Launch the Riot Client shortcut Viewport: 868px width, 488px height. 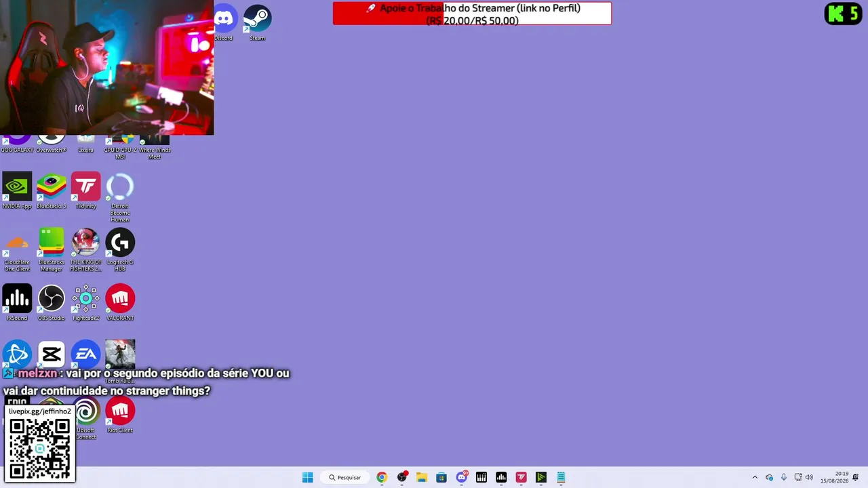(x=120, y=411)
